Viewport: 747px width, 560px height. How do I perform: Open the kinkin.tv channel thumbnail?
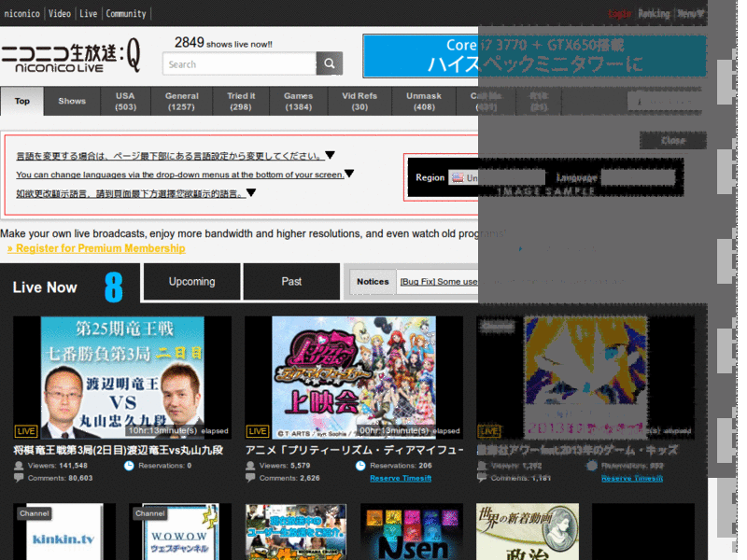coord(64,531)
